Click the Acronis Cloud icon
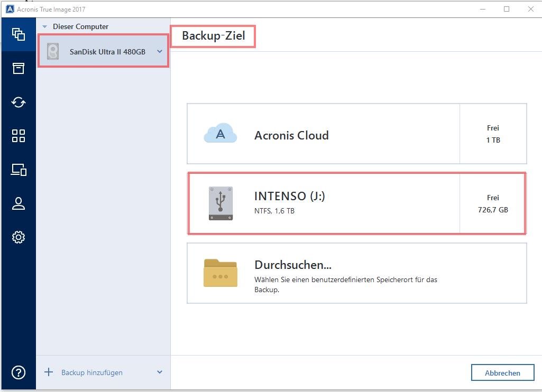Screen dimensions: 542x392 point(220,133)
